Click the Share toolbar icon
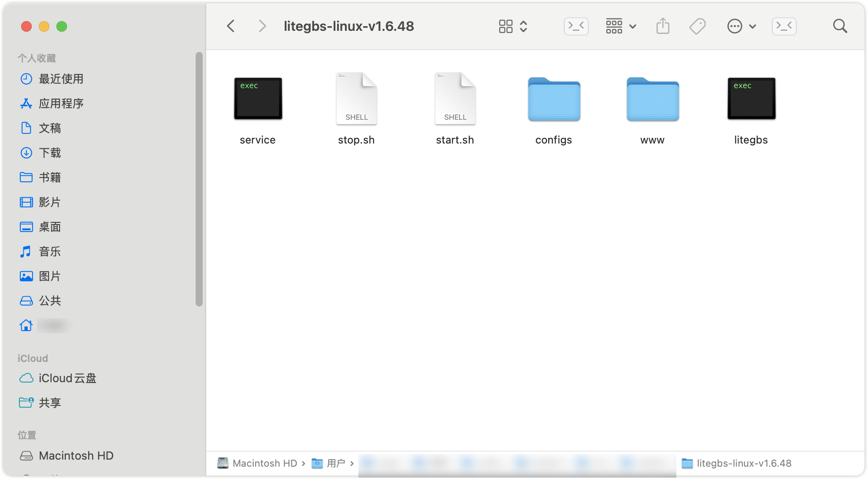This screenshot has height=479, width=868. click(x=663, y=26)
